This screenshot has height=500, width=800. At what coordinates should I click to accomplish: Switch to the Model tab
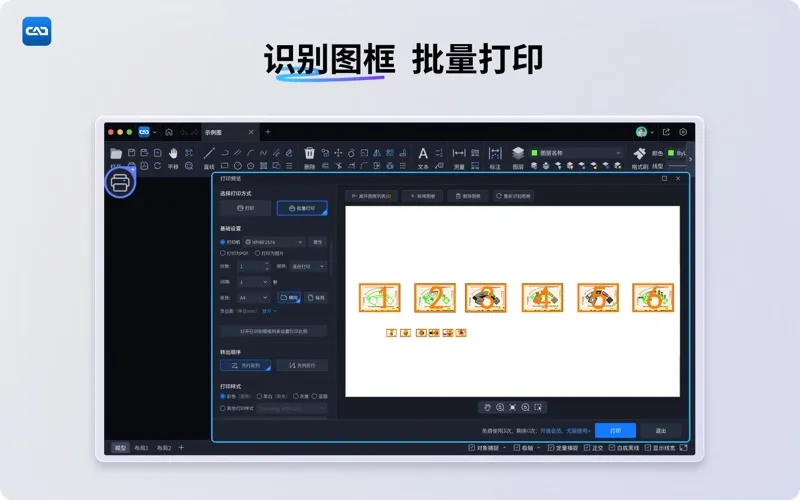(x=120, y=448)
